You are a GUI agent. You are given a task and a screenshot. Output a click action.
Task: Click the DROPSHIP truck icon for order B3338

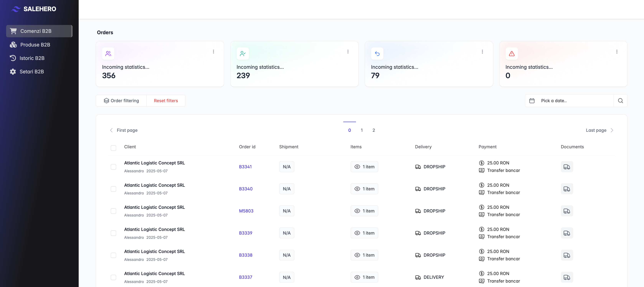[x=418, y=255]
